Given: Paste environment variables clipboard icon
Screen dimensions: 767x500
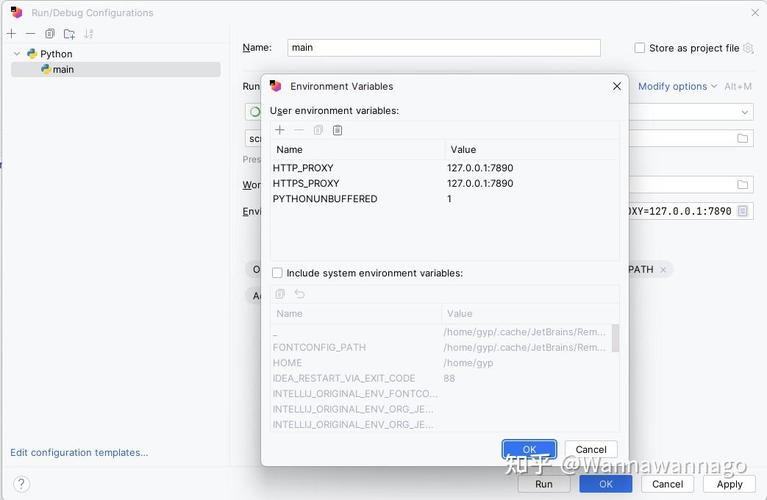Looking at the screenshot, I should pyautogui.click(x=338, y=130).
